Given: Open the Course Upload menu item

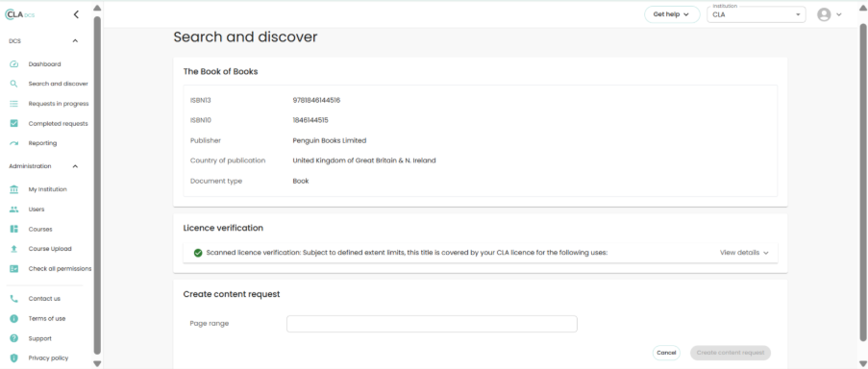Looking at the screenshot, I should pos(50,249).
